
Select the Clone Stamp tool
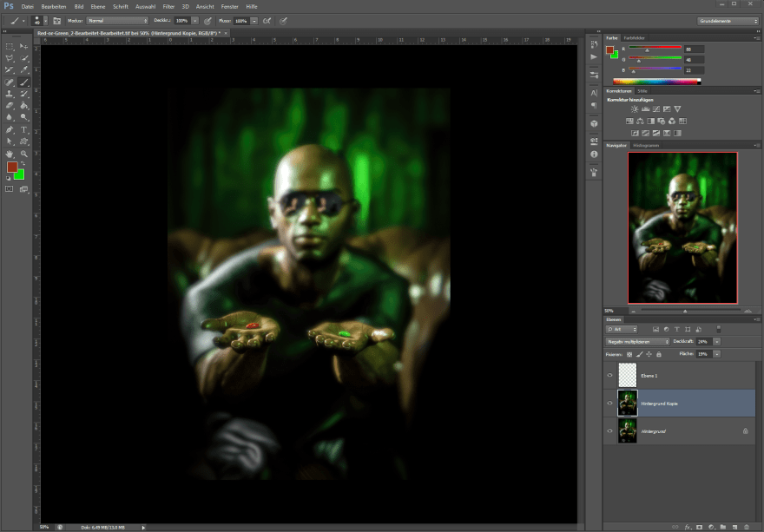pyautogui.click(x=10, y=94)
